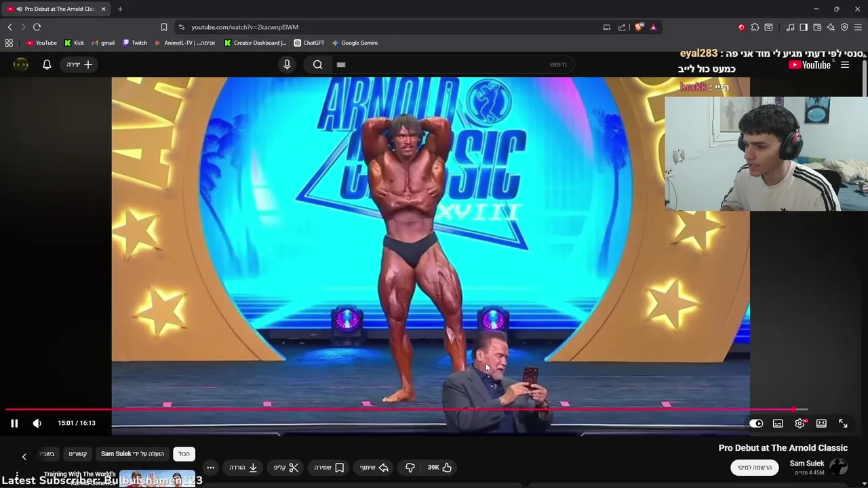
Task: Open Brave Shields lion icon
Action: point(639,27)
